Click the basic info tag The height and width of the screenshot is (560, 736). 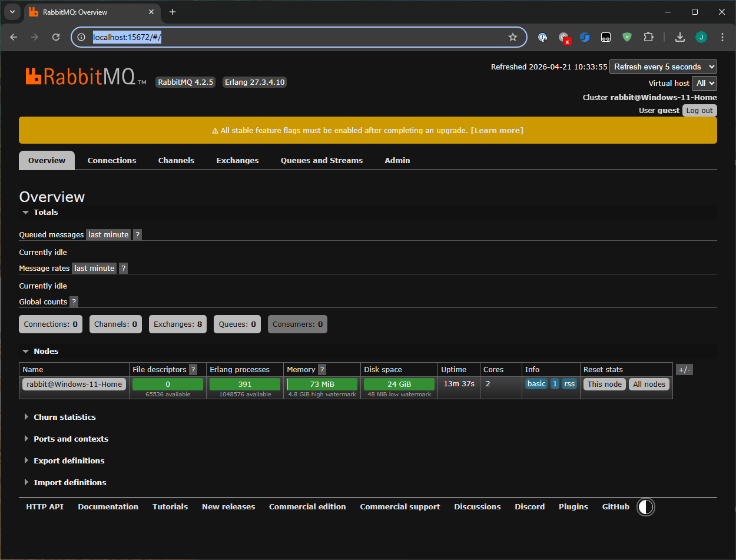(536, 384)
